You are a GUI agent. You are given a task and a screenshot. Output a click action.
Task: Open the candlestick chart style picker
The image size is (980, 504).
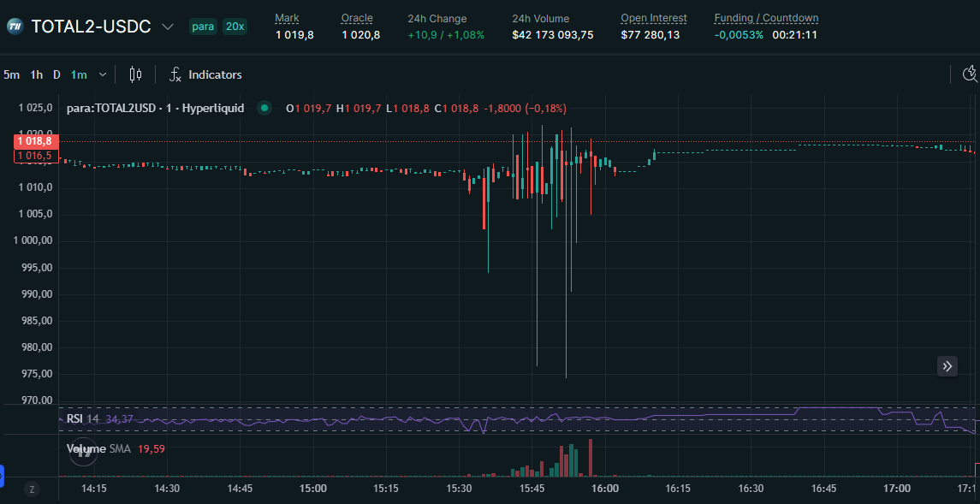(x=135, y=75)
